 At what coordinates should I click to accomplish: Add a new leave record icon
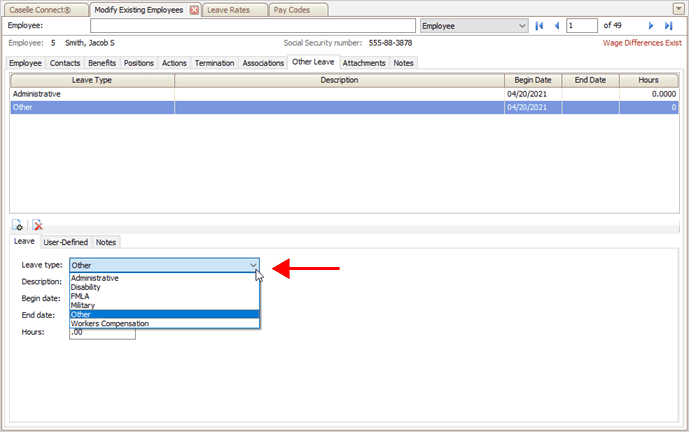pyautogui.click(x=18, y=226)
